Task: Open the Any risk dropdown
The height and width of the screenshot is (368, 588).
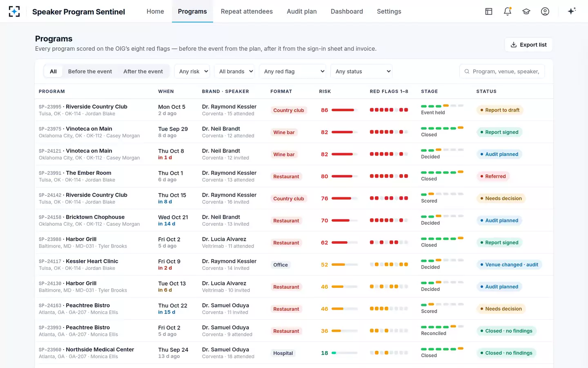Action: (x=192, y=71)
